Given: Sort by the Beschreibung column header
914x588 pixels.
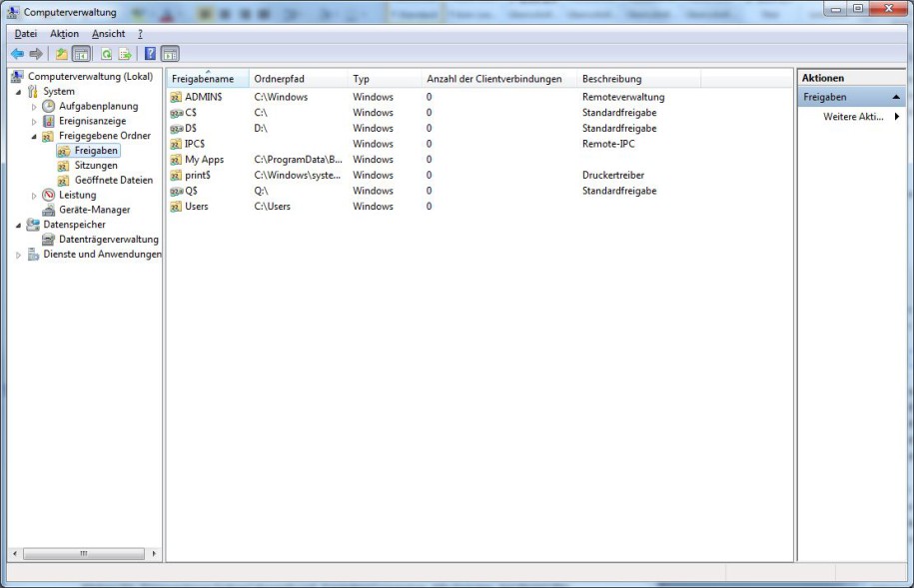Looking at the screenshot, I should pos(639,79).
